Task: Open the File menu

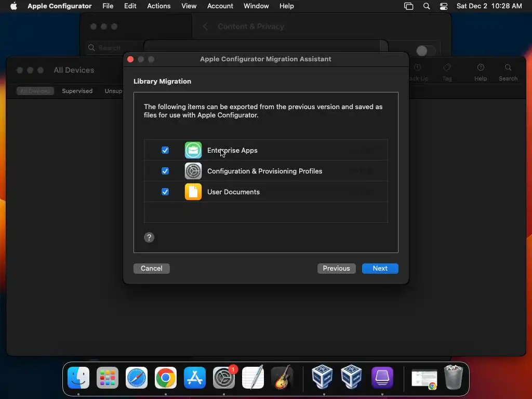Action: tap(108, 6)
